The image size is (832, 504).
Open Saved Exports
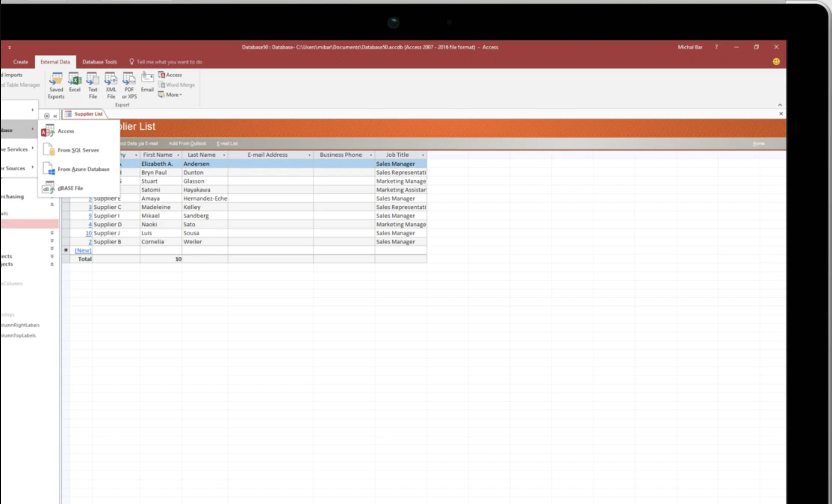coord(56,84)
